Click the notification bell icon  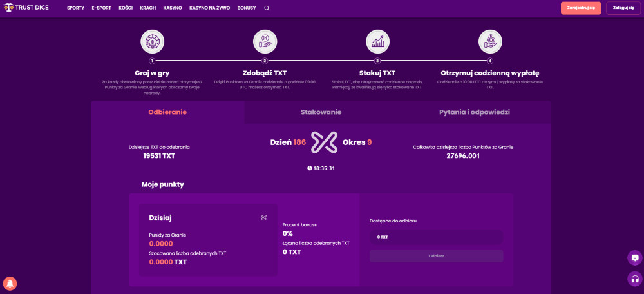click(x=10, y=283)
